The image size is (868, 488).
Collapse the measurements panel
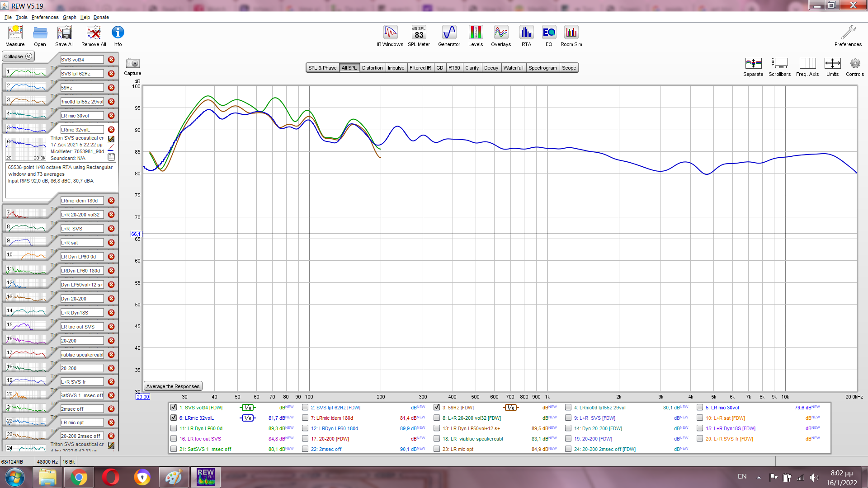[18, 56]
